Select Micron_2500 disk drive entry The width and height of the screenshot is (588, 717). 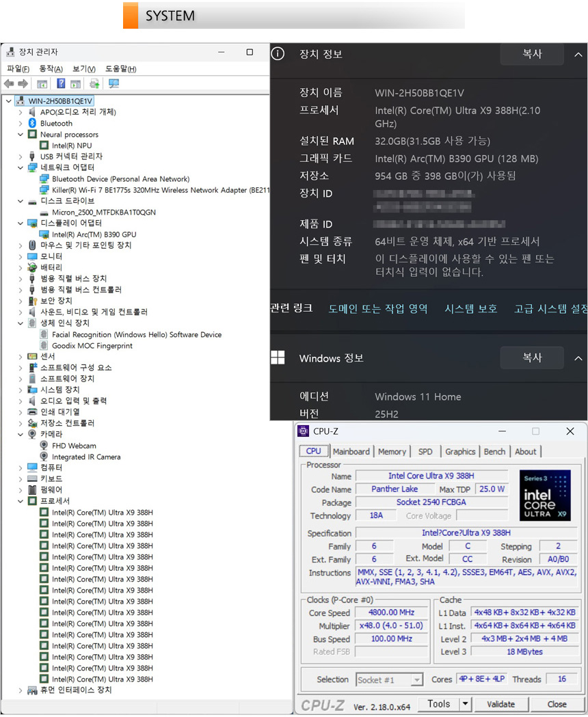(x=103, y=212)
